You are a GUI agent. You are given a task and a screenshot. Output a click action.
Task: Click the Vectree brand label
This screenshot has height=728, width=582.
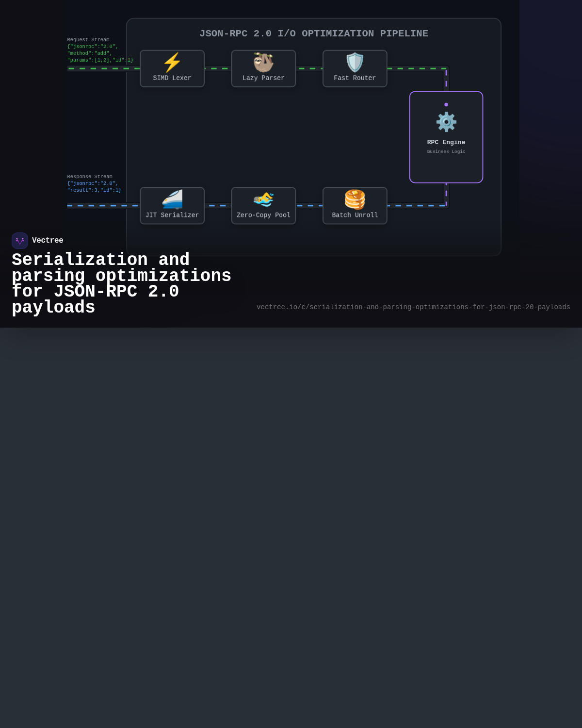tap(48, 240)
